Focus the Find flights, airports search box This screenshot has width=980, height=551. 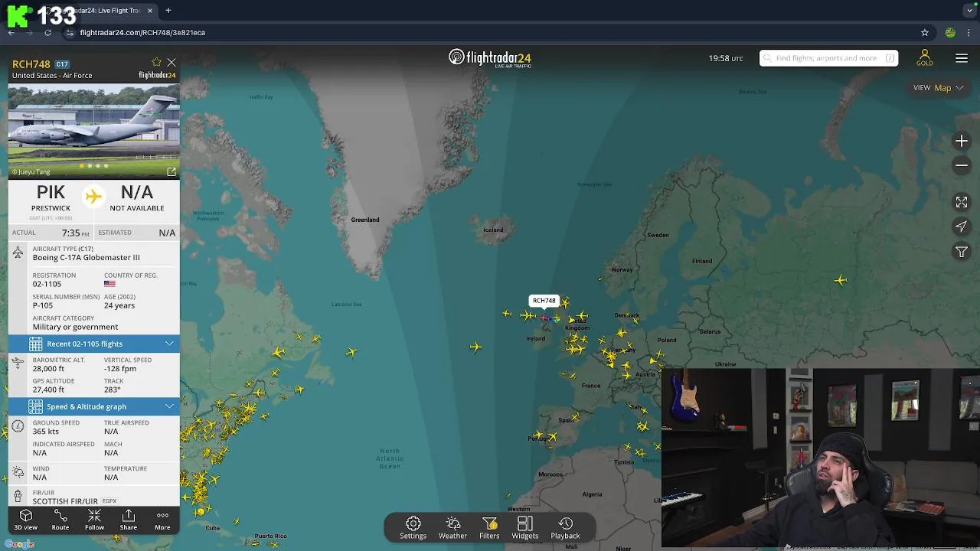pyautogui.click(x=828, y=58)
